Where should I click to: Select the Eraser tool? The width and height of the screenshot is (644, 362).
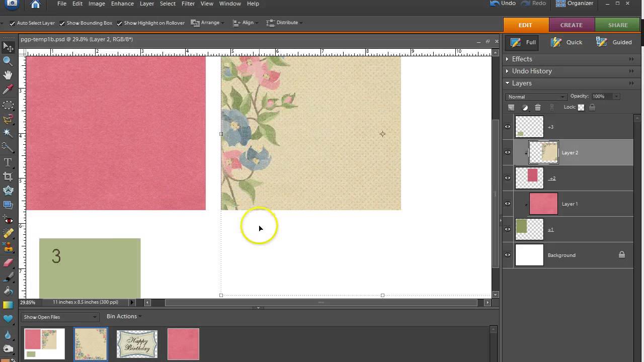click(8, 262)
